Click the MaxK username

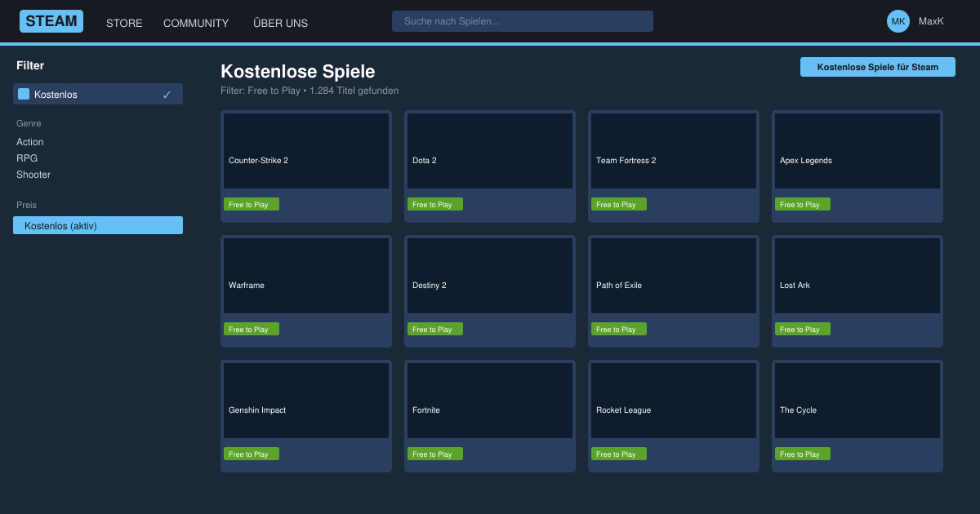pyautogui.click(x=931, y=21)
